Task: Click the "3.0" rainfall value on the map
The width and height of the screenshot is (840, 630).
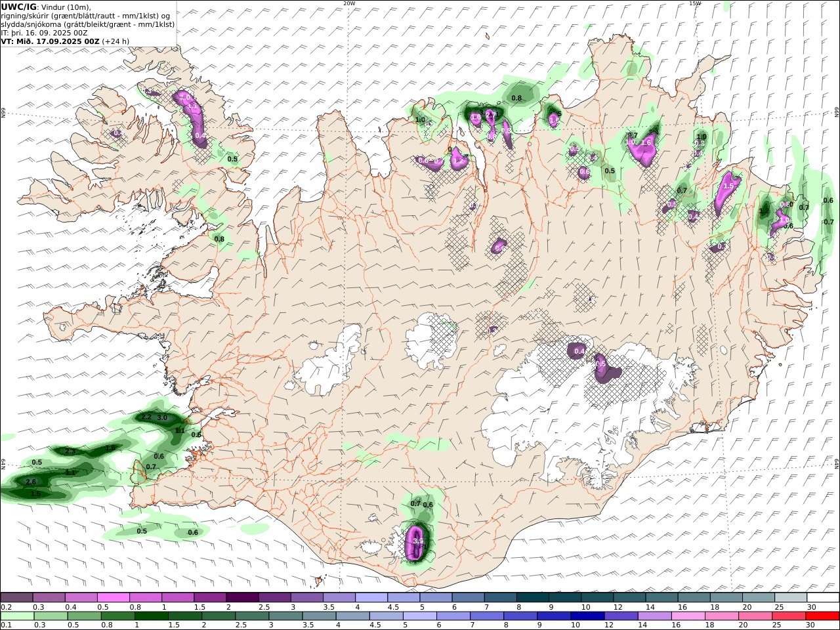Action: coord(162,418)
